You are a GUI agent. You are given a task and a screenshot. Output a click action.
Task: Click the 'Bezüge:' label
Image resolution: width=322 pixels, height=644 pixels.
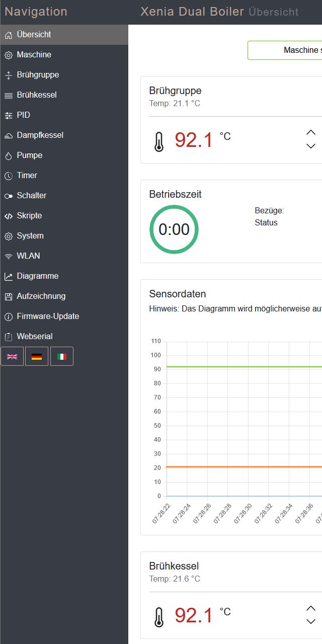pyautogui.click(x=269, y=211)
